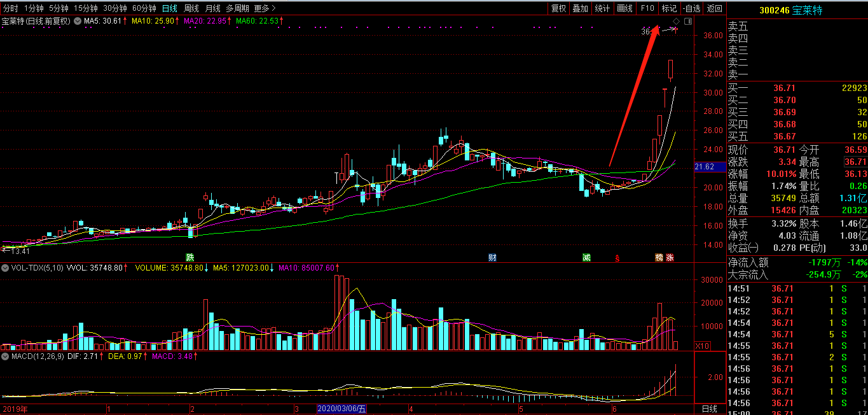Click the 2020/03/06 date marker on timeline
Screen dimensions: 868x415
pyautogui.click(x=342, y=409)
